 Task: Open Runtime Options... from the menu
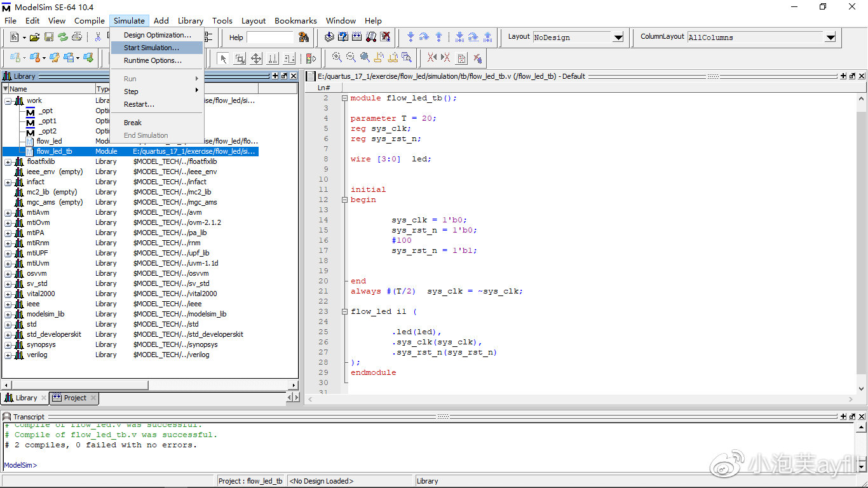(156, 60)
